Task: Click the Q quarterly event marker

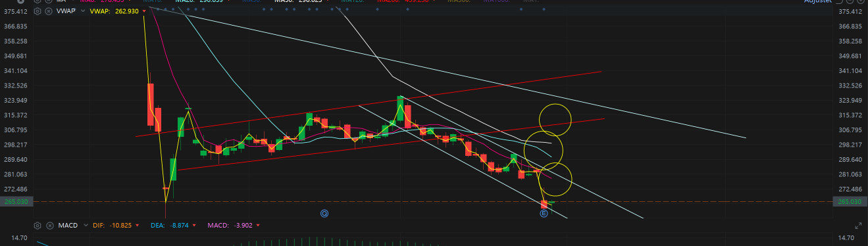Action: pyautogui.click(x=324, y=214)
